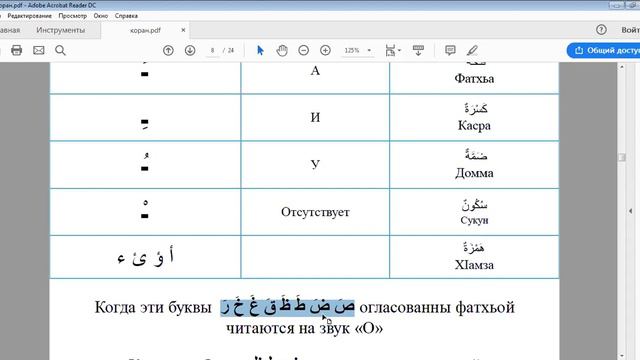
Task: Open the Справка menu
Action: pyautogui.click(x=126, y=16)
